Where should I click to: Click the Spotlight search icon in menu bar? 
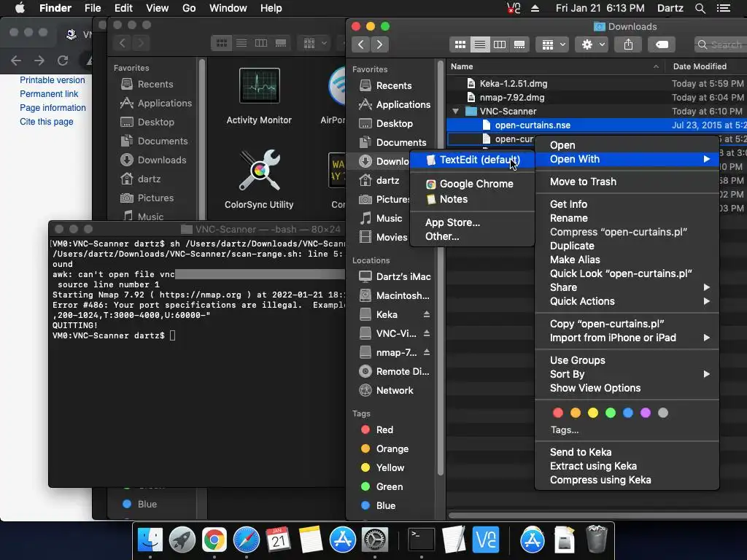pyautogui.click(x=700, y=8)
